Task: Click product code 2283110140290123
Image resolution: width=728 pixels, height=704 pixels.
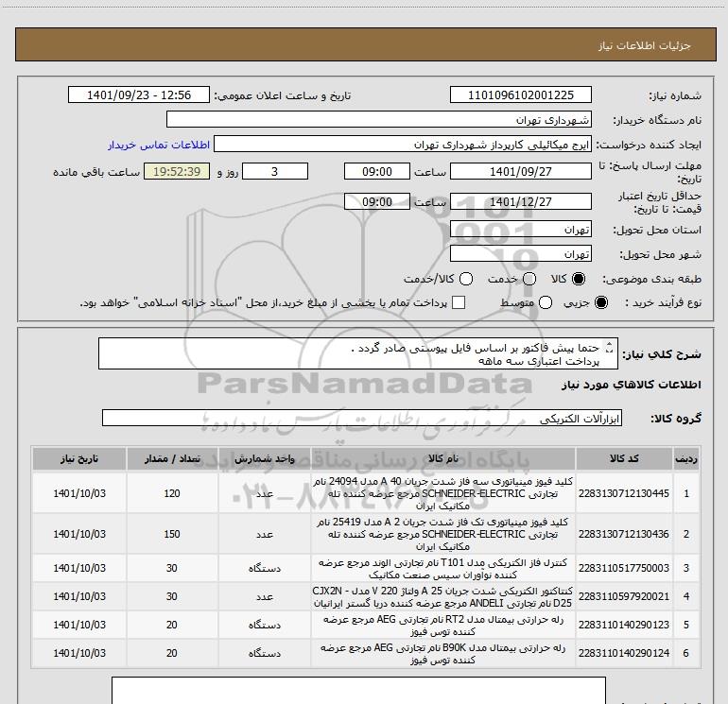Action: [624, 625]
